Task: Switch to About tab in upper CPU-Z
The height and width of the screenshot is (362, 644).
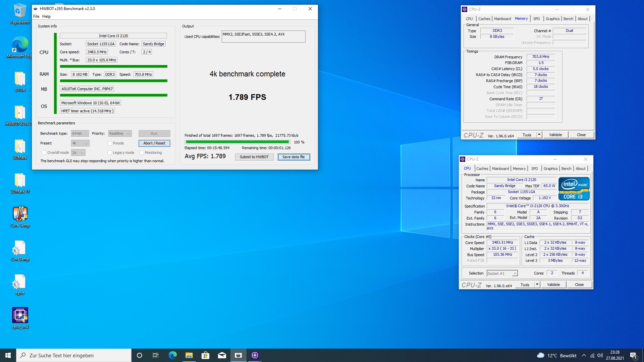Action: (583, 19)
